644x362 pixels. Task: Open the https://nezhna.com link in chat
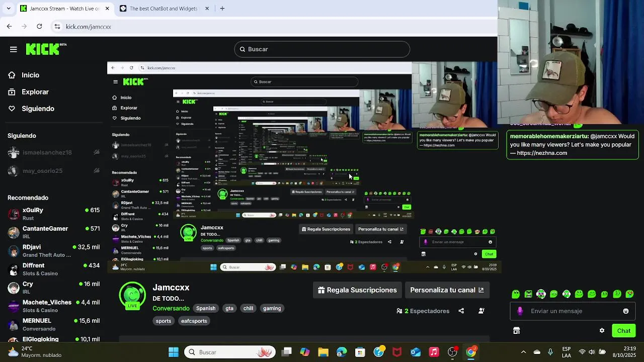[x=542, y=153]
